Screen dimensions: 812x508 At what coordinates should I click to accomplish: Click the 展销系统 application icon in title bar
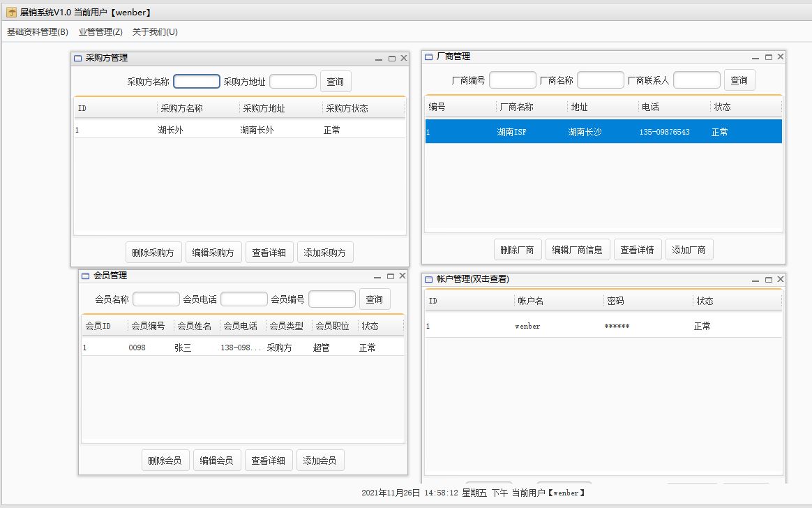[x=10, y=11]
